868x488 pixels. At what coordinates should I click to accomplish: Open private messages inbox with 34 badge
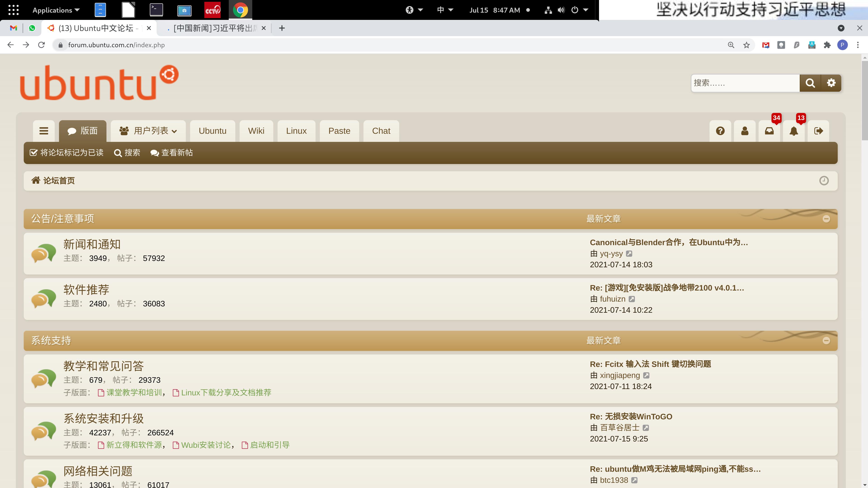coord(769,131)
